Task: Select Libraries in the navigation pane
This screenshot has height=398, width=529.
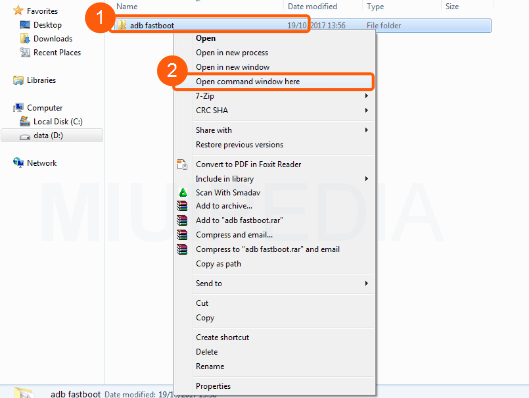Action: (x=41, y=80)
